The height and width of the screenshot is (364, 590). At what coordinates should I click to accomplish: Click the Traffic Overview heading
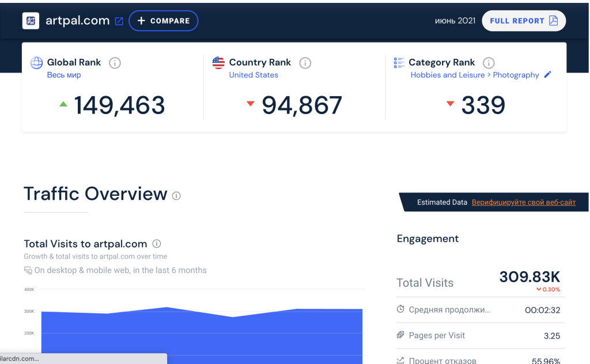click(95, 194)
